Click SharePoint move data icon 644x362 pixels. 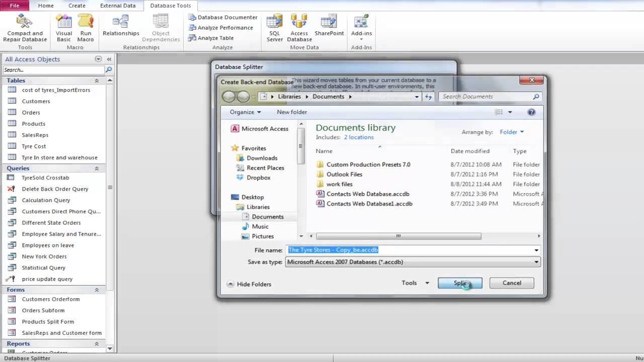click(x=329, y=26)
